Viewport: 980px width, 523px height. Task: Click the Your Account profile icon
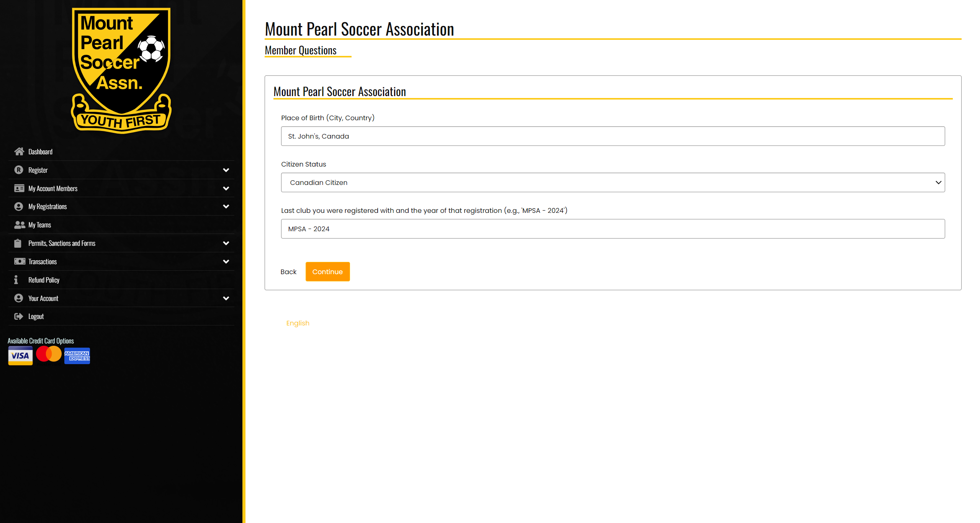coord(19,298)
